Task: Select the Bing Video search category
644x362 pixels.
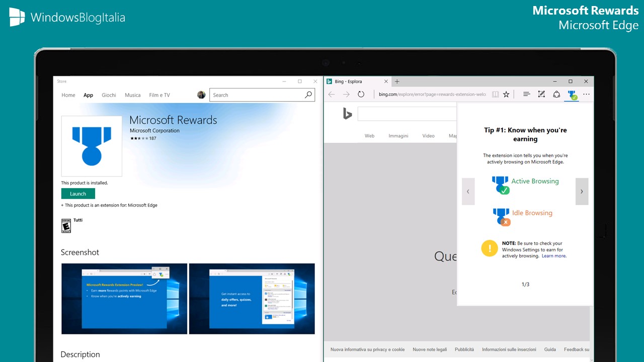Action: (428, 136)
